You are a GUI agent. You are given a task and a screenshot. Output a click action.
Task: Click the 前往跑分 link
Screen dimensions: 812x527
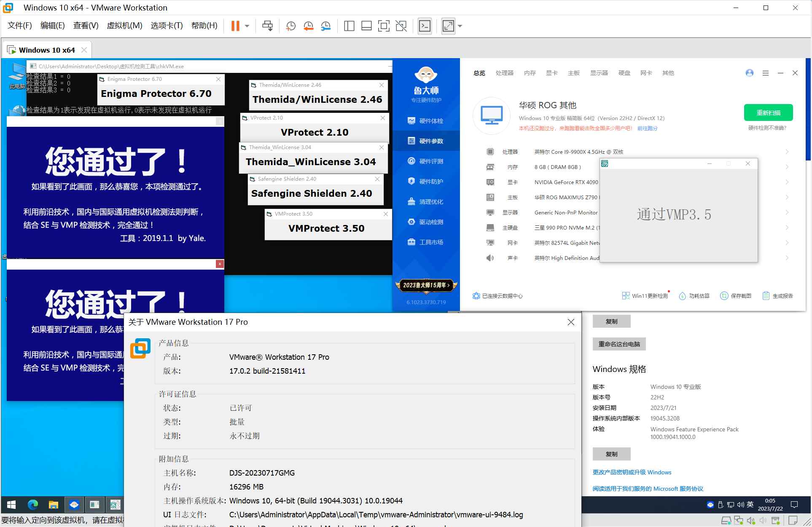[648, 128]
